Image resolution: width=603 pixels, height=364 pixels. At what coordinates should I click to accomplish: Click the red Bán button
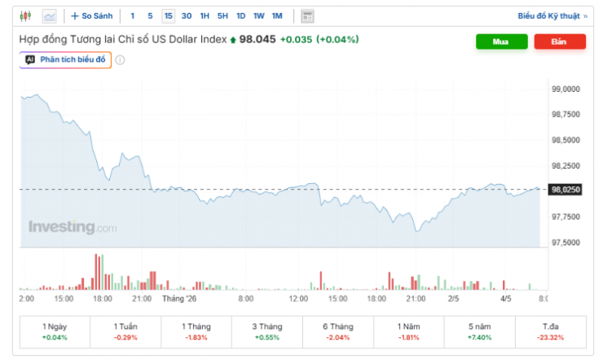coord(560,42)
